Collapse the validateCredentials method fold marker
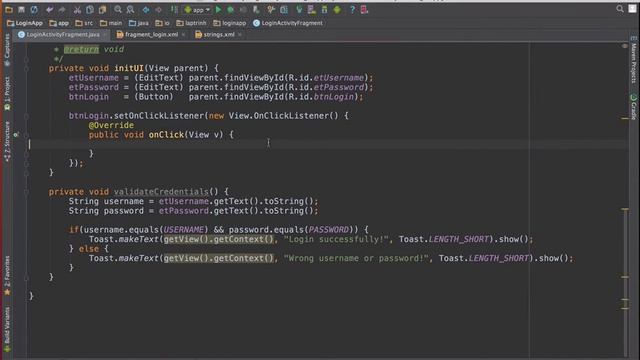Screen dimensions: 640x360 (27, 192)
